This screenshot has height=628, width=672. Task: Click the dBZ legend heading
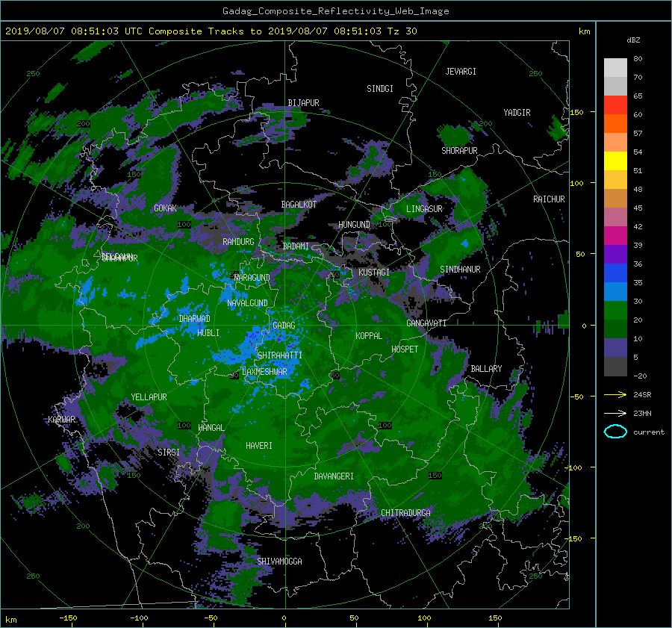click(x=633, y=40)
